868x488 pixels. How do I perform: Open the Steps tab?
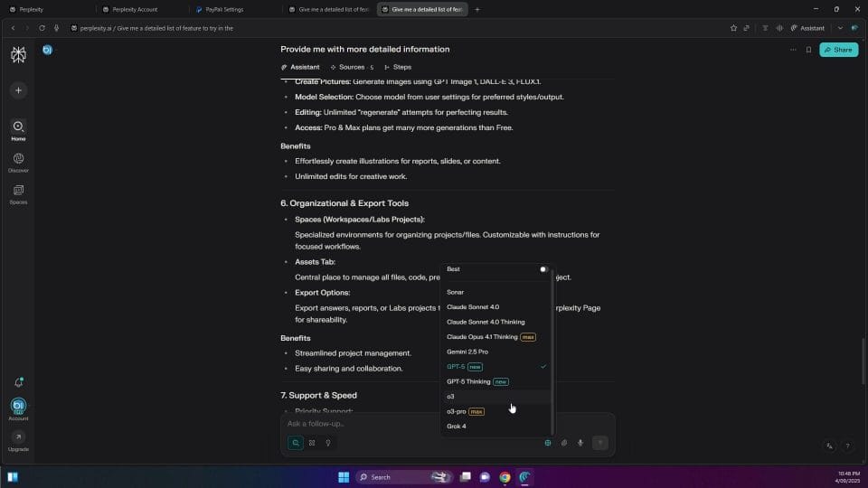[x=398, y=67]
